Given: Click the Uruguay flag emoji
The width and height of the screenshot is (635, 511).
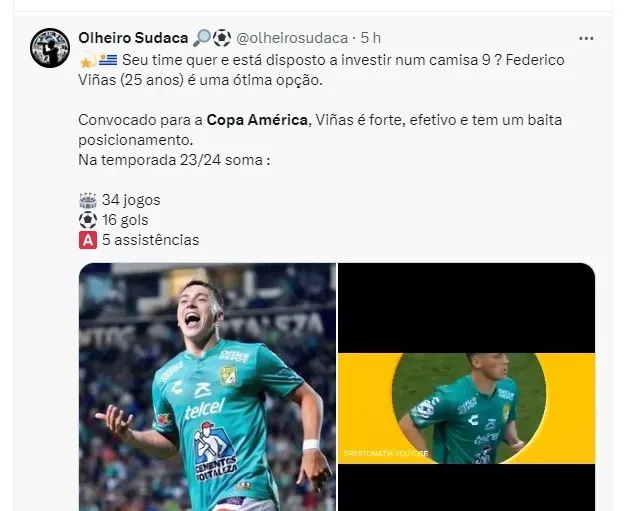Looking at the screenshot, I should click(108, 60).
